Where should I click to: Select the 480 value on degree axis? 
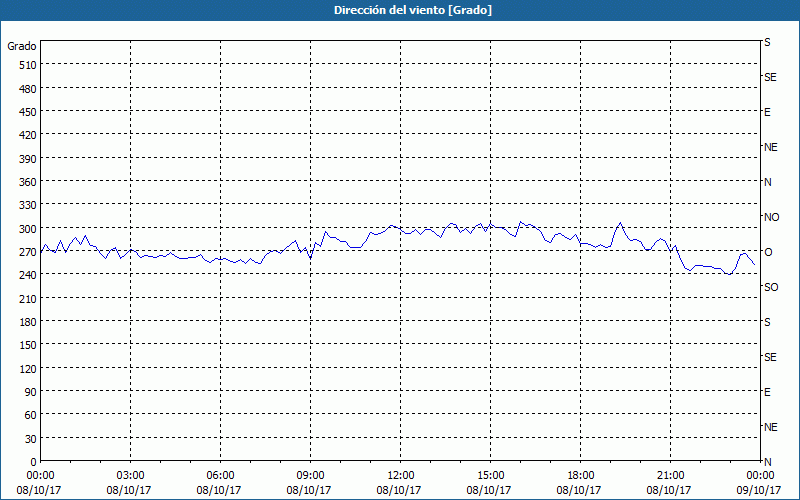[28, 89]
